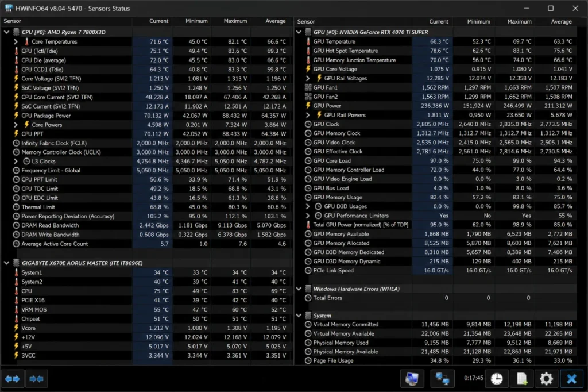Close sensors with the blue X button
Viewport: 588px width, 392px height.
[x=571, y=378]
